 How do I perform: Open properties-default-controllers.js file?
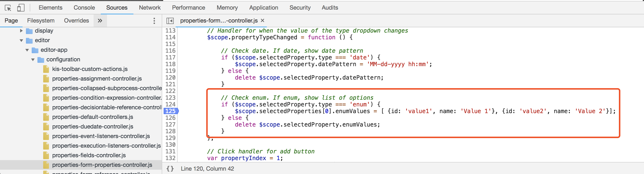93,117
